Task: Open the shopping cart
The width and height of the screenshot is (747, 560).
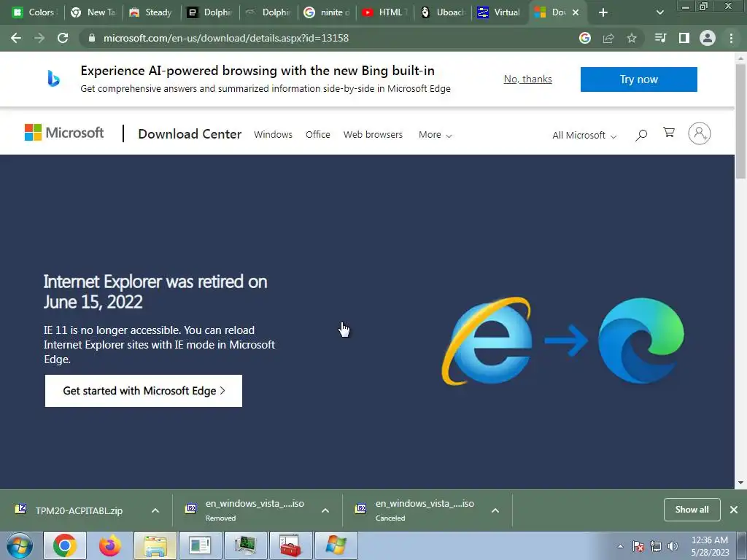Action: click(669, 133)
